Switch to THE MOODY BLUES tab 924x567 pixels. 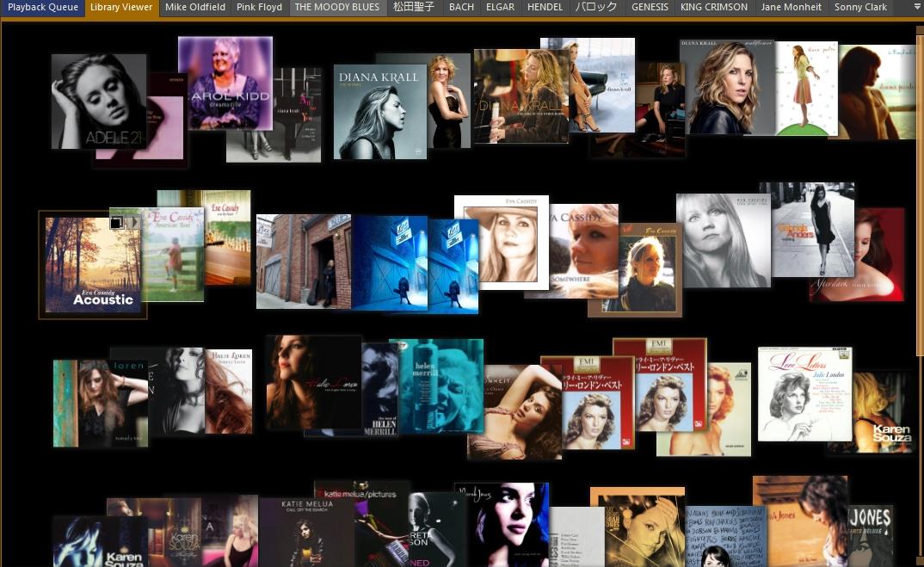click(337, 8)
